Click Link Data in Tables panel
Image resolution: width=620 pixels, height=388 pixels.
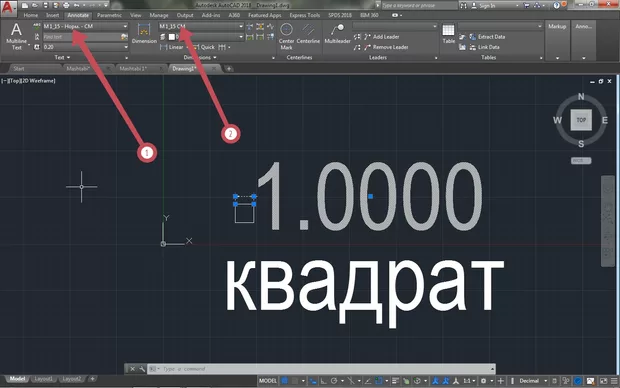pyautogui.click(x=484, y=47)
